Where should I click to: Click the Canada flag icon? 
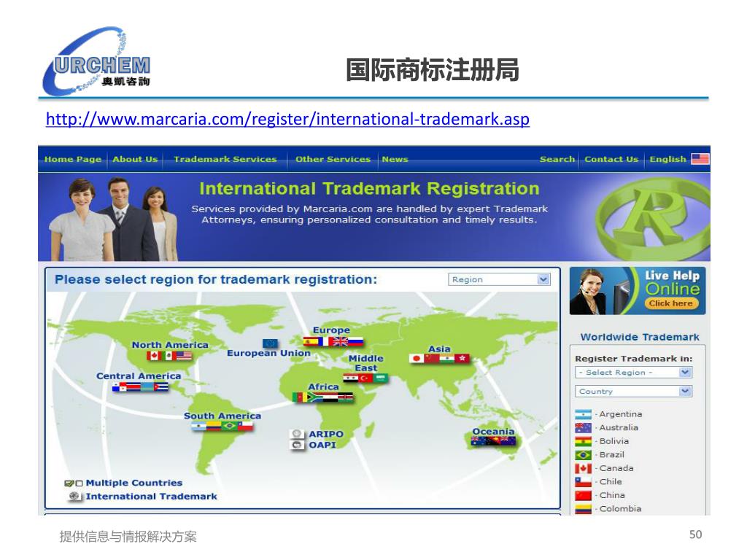click(x=583, y=469)
